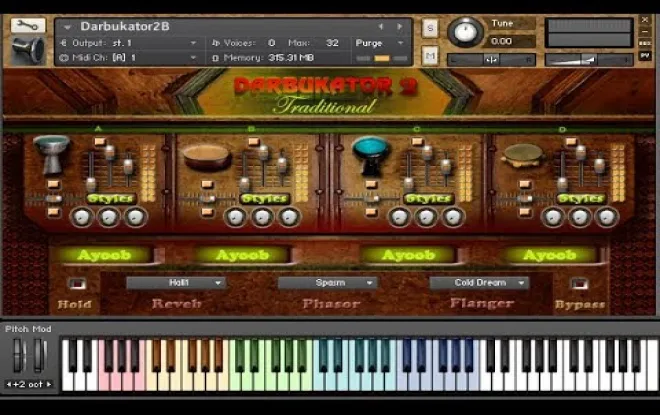
Task: Toggle the top orange button in section B
Action: coord(253,141)
